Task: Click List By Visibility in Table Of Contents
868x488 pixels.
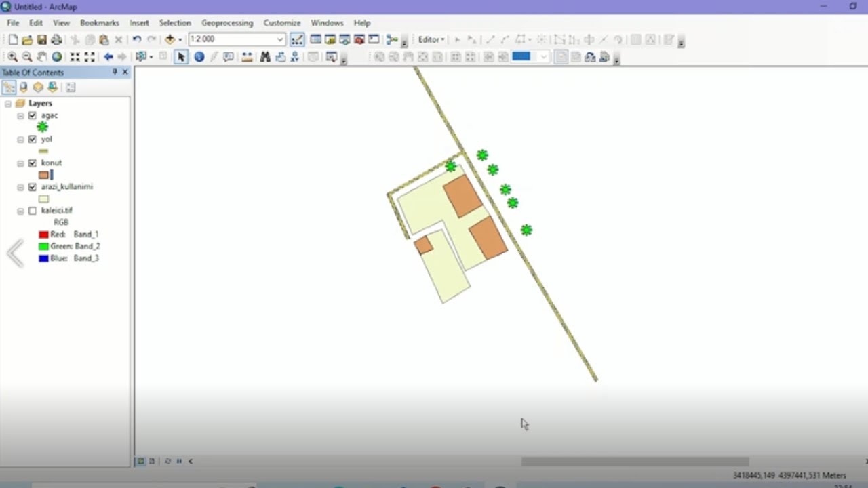Action: [x=38, y=87]
